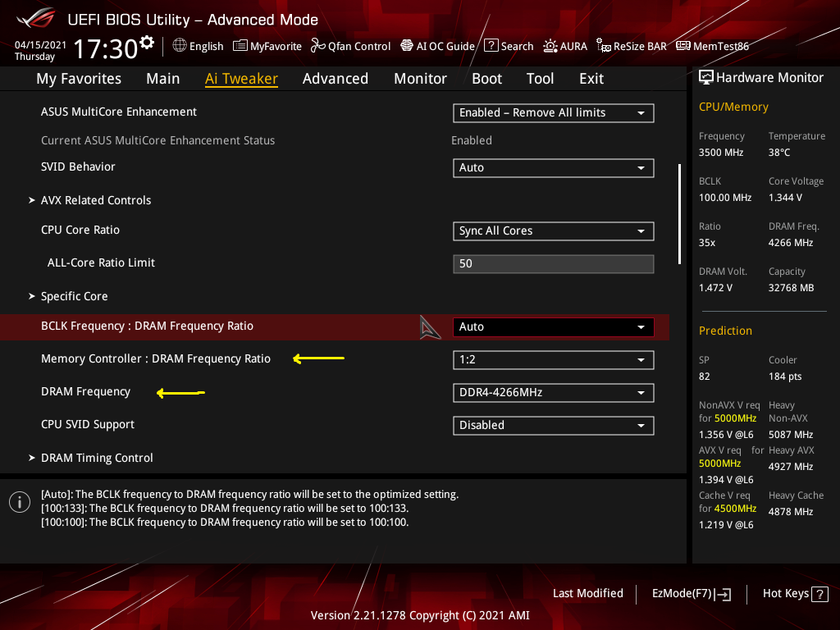Screen dimensions: 840x630
Task: Open the Monitor tab
Action: (x=420, y=79)
